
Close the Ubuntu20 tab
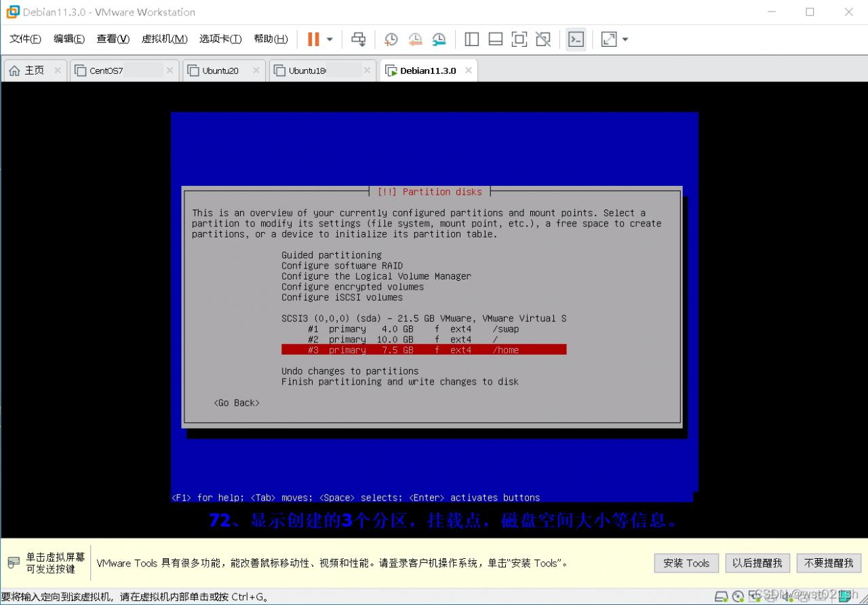[x=256, y=71]
